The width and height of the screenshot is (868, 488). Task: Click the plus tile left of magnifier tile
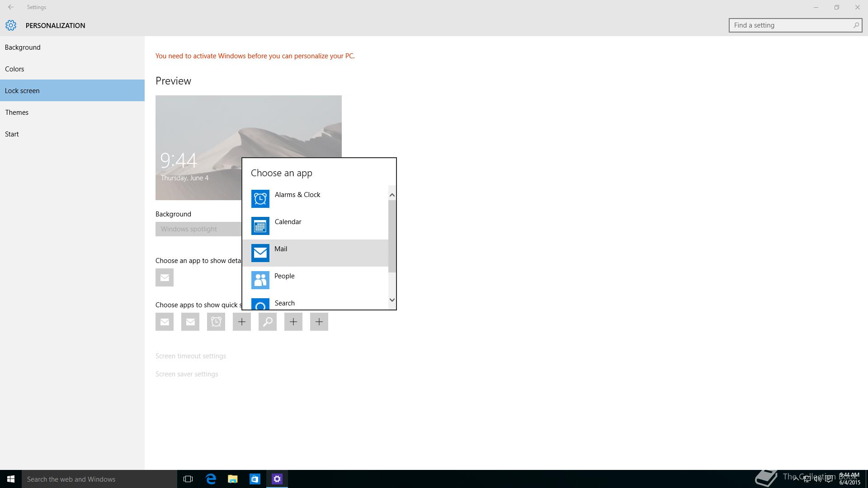(242, 322)
